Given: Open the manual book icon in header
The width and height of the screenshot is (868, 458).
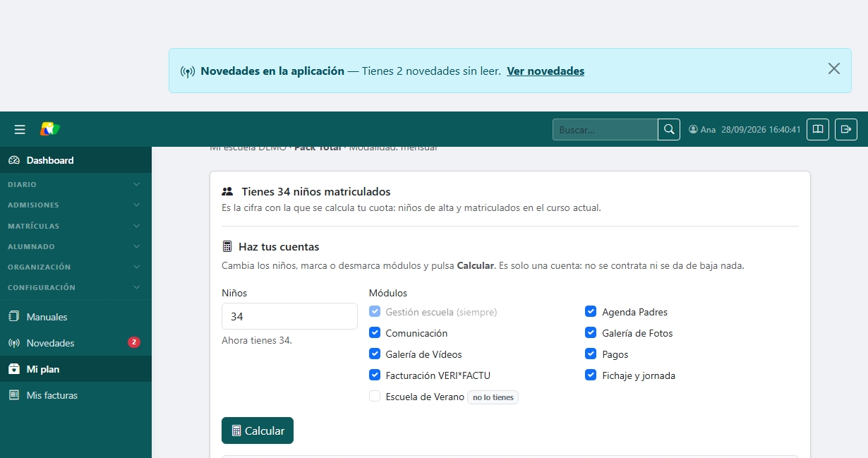Looking at the screenshot, I should point(818,129).
